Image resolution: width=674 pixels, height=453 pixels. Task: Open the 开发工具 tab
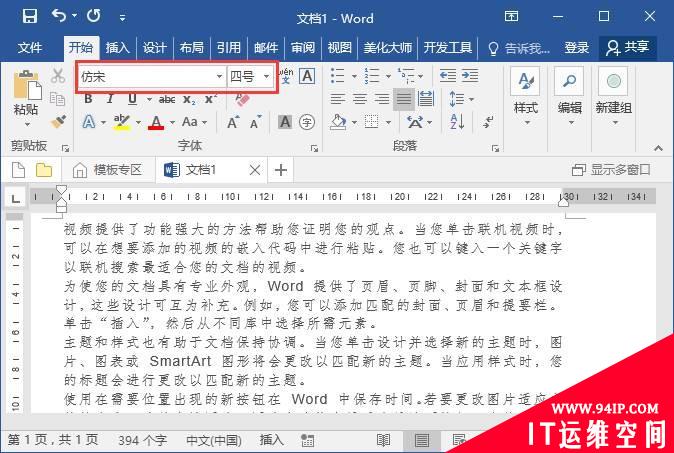tap(447, 47)
